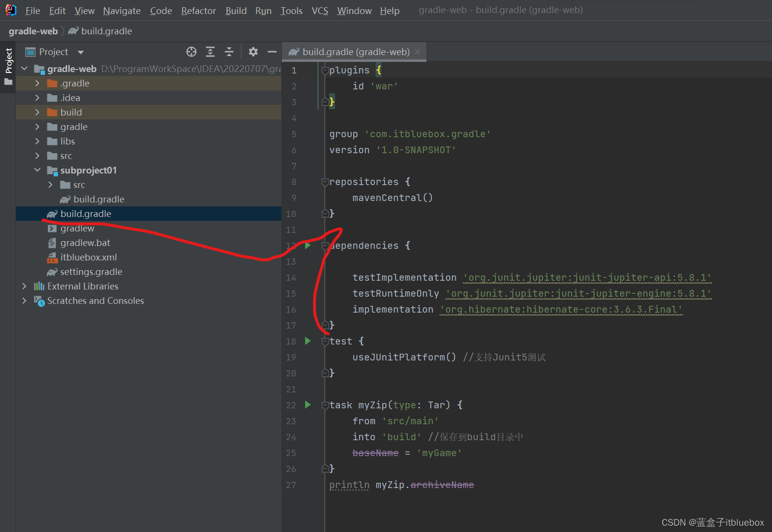This screenshot has height=532, width=772.
Task: Collapse the subproject01 module
Action: [x=37, y=170]
